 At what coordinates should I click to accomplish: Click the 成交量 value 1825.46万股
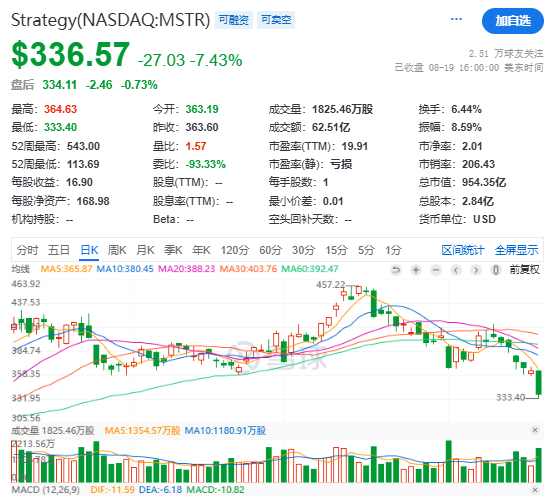pyautogui.click(x=342, y=109)
